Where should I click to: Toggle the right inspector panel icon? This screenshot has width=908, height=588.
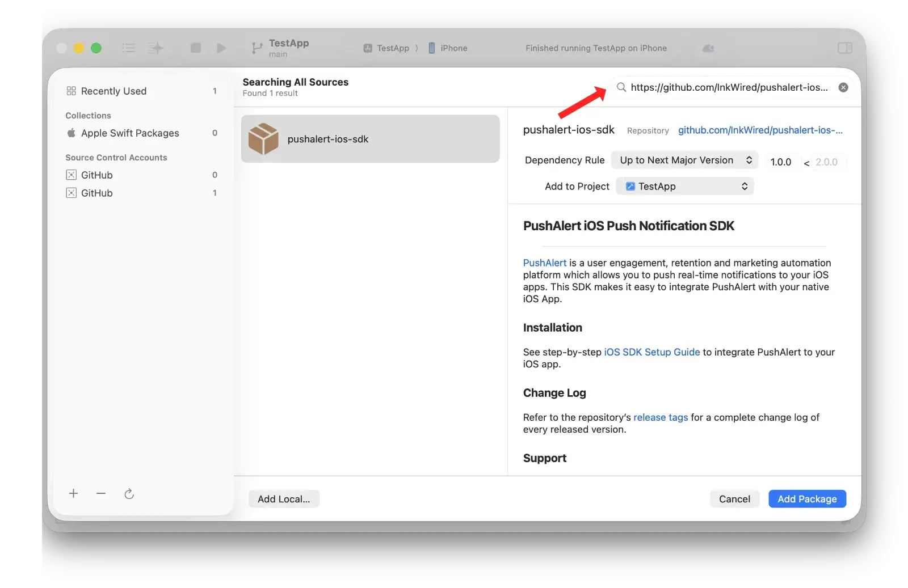coord(844,48)
